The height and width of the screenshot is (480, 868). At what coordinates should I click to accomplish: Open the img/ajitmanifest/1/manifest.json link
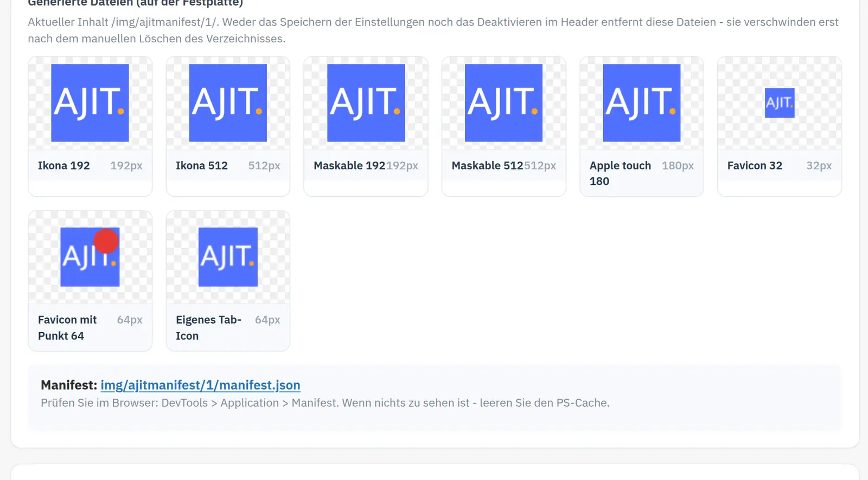pos(200,385)
